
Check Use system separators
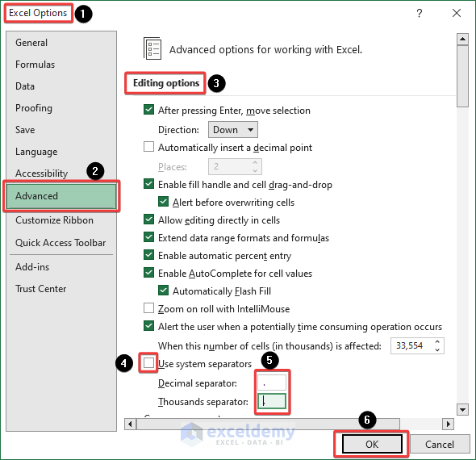pos(148,363)
